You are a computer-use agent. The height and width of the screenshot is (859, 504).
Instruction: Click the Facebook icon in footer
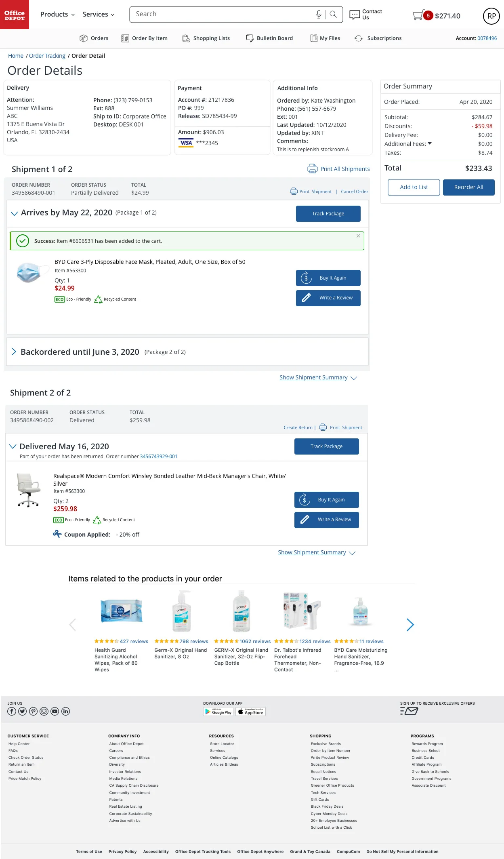[12, 711]
